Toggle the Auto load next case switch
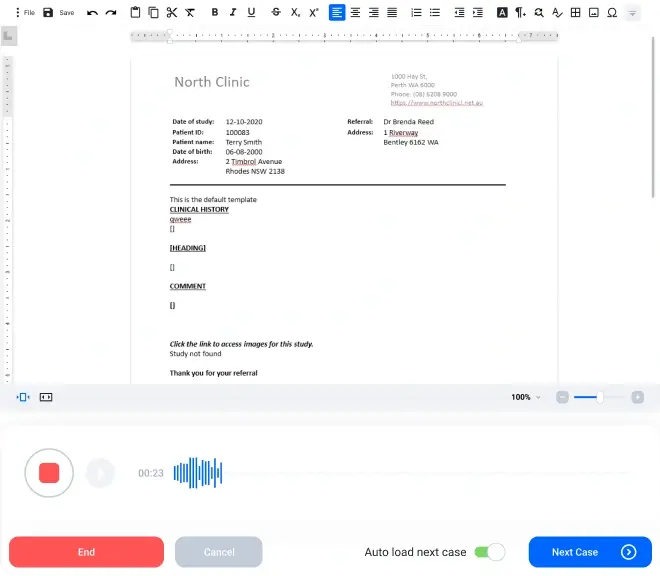This screenshot has width=660, height=576. tap(489, 552)
